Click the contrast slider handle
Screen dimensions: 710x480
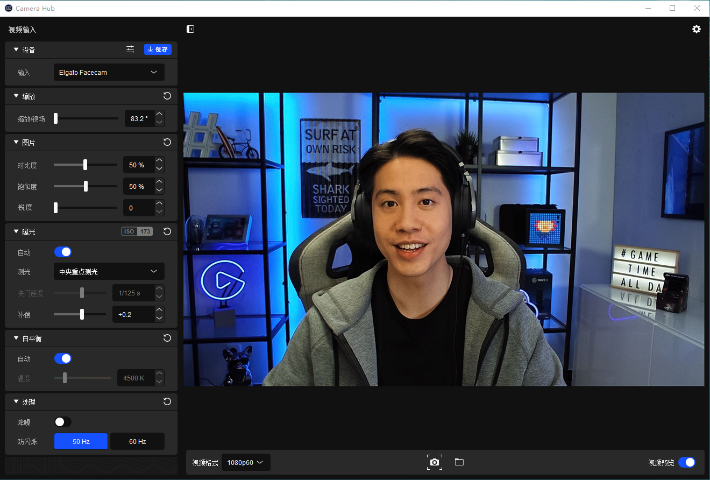point(86,164)
